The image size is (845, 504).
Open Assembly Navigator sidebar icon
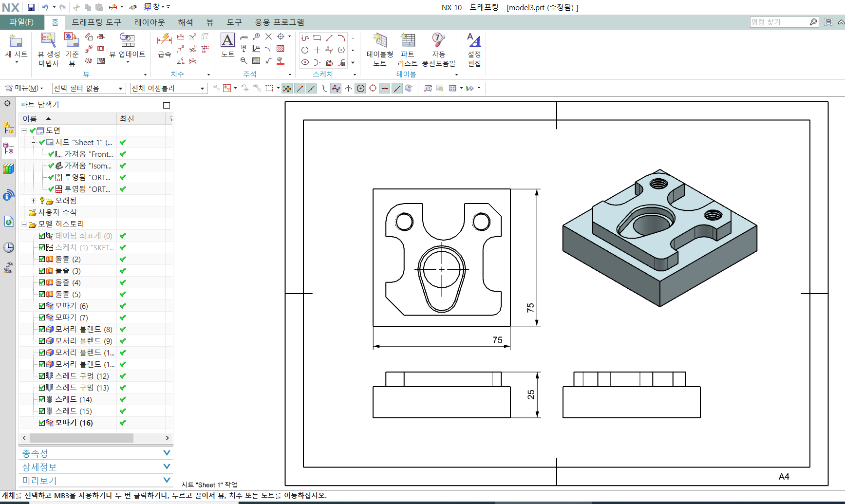[x=9, y=128]
